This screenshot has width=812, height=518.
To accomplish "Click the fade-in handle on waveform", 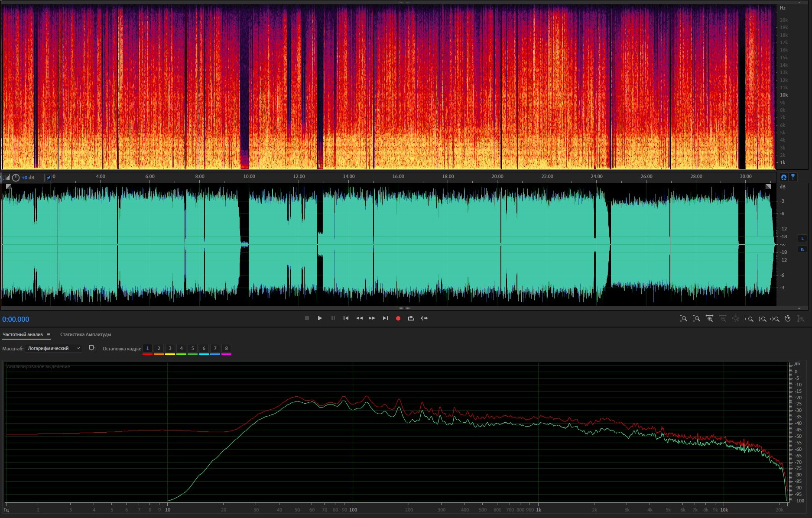I will tap(8, 187).
